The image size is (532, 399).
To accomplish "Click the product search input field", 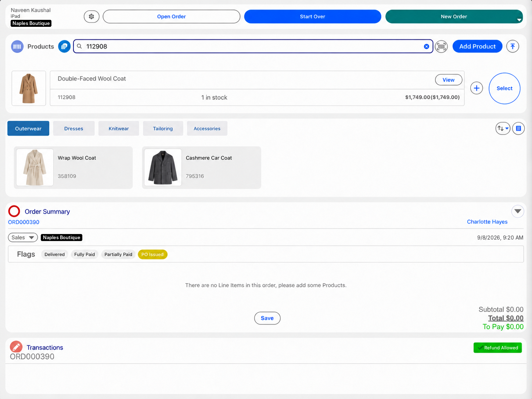I will point(253,46).
